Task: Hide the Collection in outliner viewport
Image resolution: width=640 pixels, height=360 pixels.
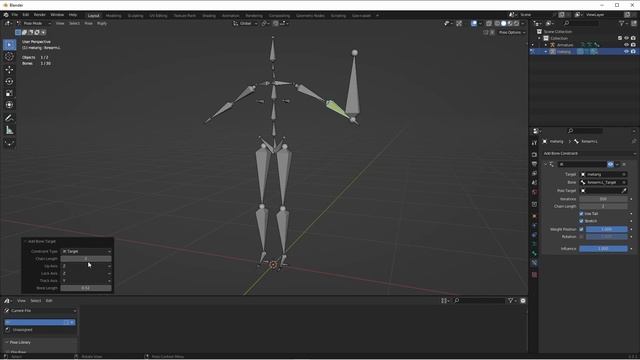Action: [626, 38]
